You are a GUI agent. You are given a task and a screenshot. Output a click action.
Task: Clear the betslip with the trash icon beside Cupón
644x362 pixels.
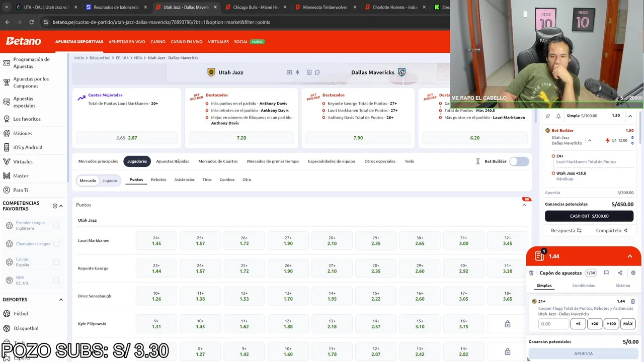[x=531, y=273]
